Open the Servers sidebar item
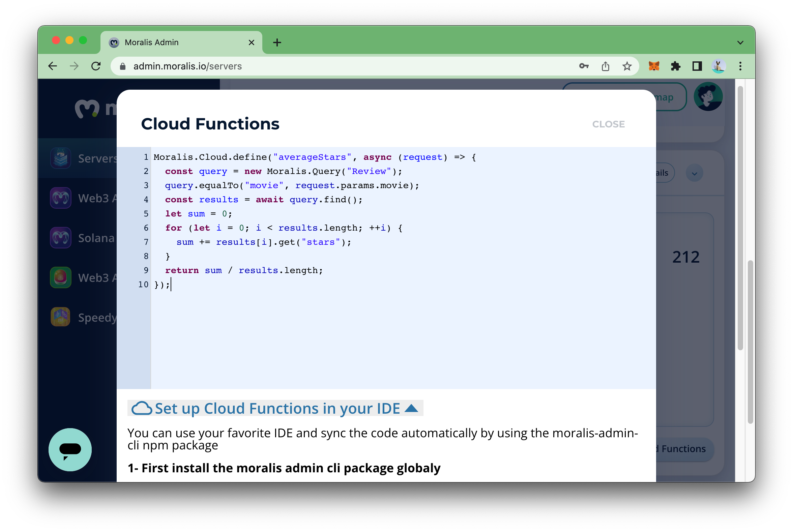This screenshot has height=532, width=793. pos(77,158)
